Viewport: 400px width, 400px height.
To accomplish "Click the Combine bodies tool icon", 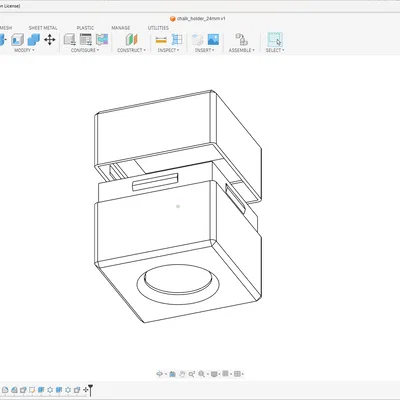I will pyautogui.click(x=34, y=40).
